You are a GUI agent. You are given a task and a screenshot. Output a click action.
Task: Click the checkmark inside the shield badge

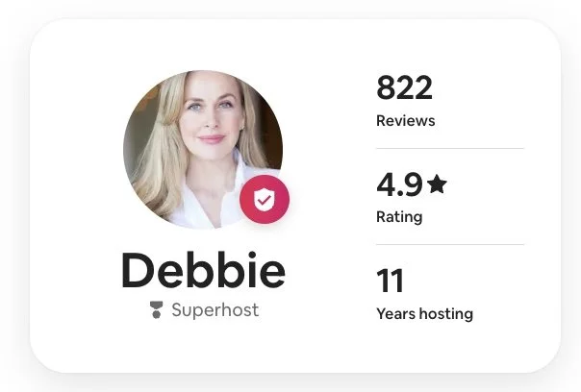pos(265,200)
